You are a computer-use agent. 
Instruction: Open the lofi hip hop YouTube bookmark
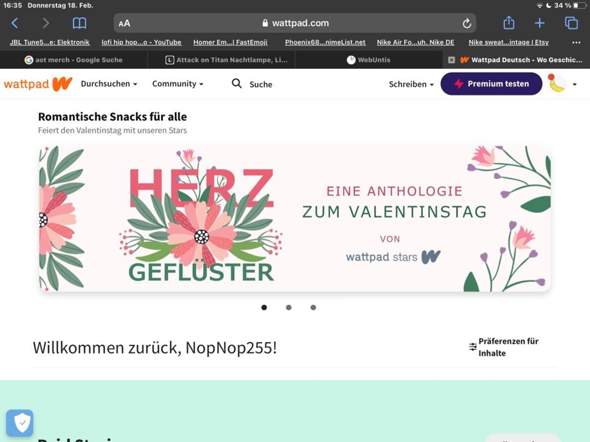(x=141, y=43)
